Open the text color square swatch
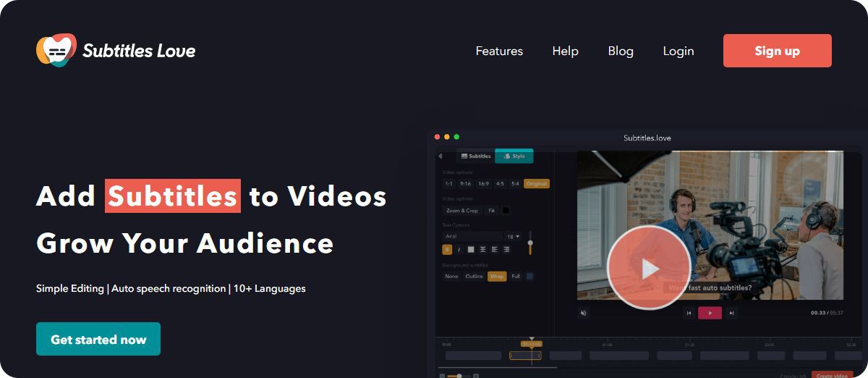The image size is (868, 378). click(x=471, y=250)
